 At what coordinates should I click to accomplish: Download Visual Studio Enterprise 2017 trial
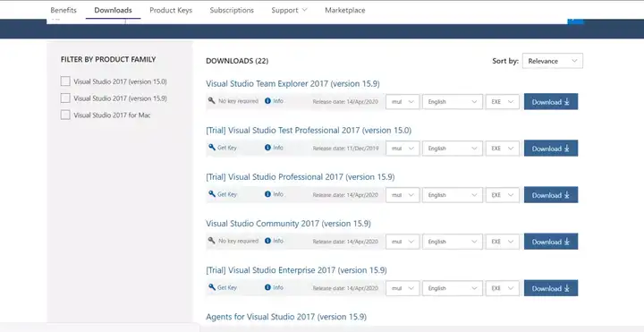tap(551, 288)
